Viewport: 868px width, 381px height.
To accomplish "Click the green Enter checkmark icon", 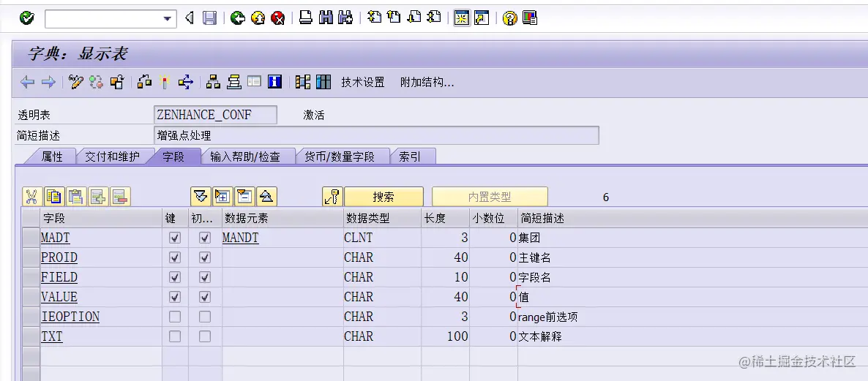I will tap(26, 18).
